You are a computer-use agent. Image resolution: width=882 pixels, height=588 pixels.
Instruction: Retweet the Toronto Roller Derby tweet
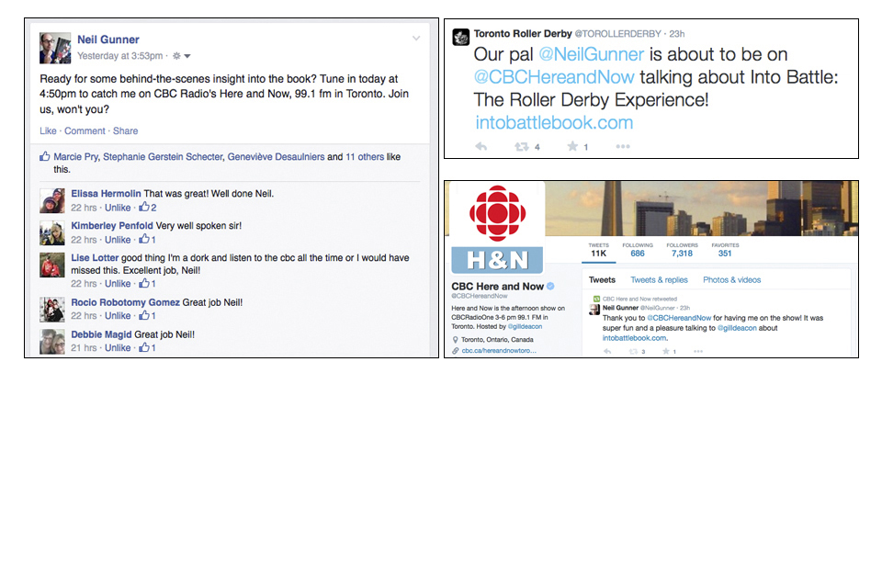coord(522,146)
